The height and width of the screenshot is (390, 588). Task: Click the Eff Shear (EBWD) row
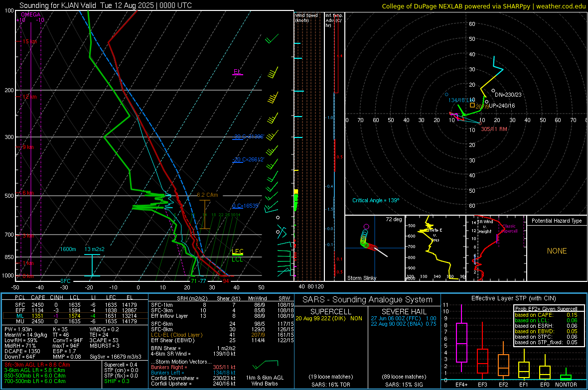pyautogui.click(x=222, y=341)
